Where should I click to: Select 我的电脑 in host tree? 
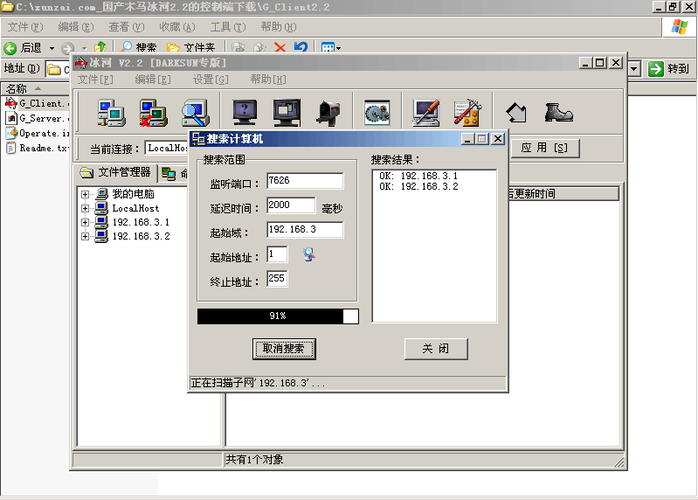tap(133, 194)
